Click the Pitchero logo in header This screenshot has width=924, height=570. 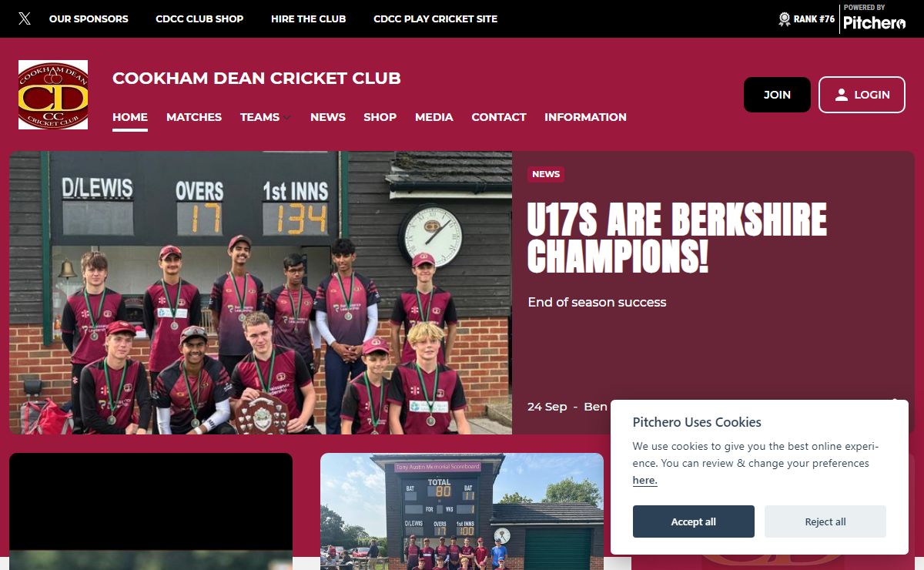874,18
